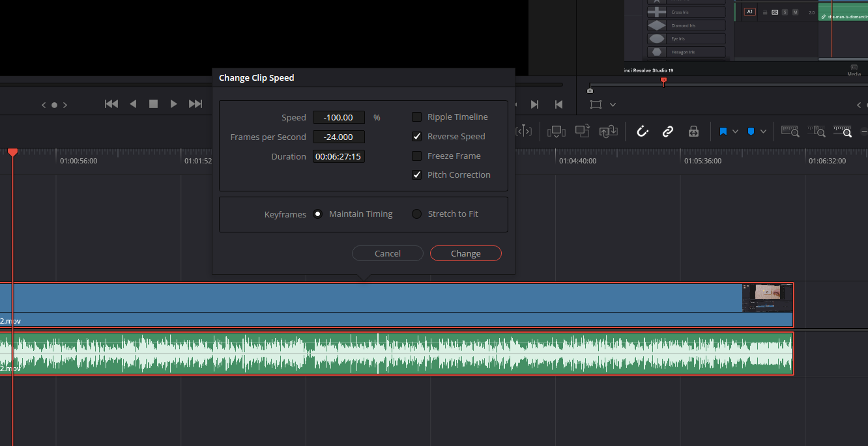868x446 pixels.
Task: Click the Overwrite Clip toolbar icon
Action: click(x=582, y=132)
